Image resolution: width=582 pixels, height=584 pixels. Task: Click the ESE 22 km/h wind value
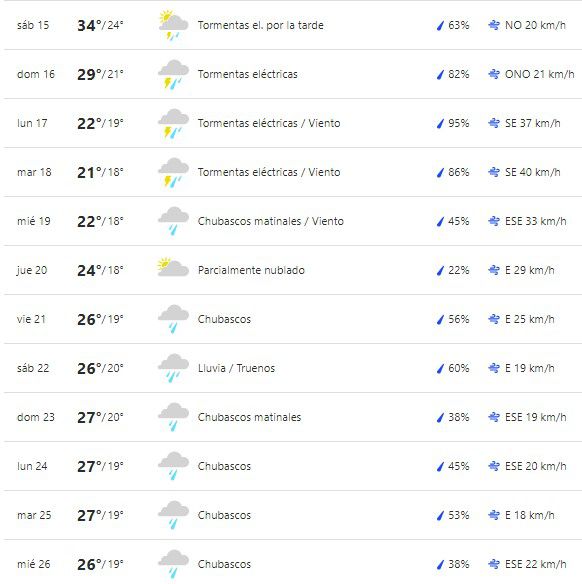coord(535,564)
